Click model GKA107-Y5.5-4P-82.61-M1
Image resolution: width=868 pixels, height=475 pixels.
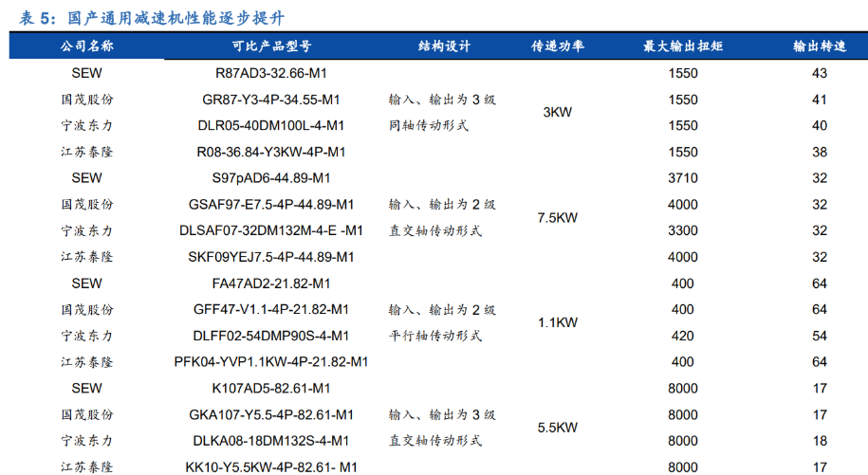271,414
